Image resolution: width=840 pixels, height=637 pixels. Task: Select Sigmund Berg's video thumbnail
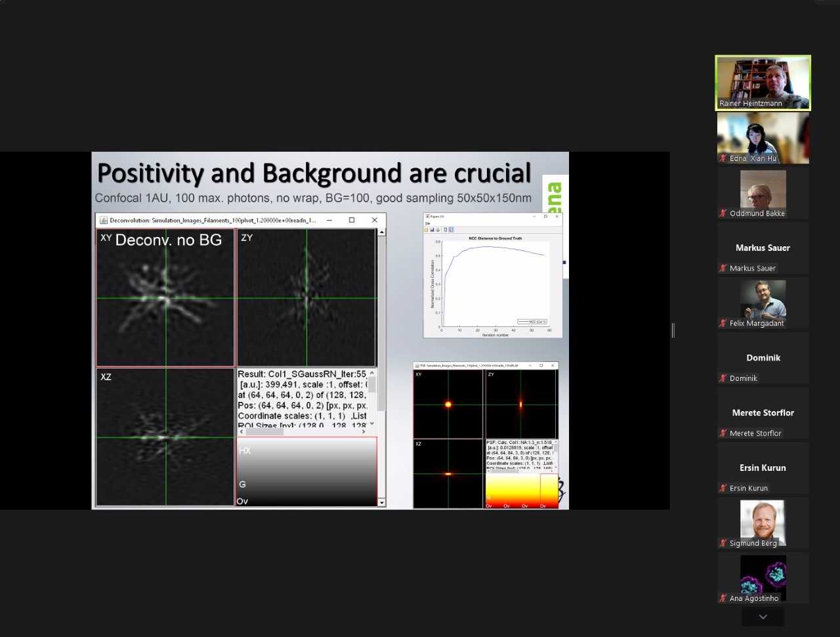pyautogui.click(x=763, y=523)
